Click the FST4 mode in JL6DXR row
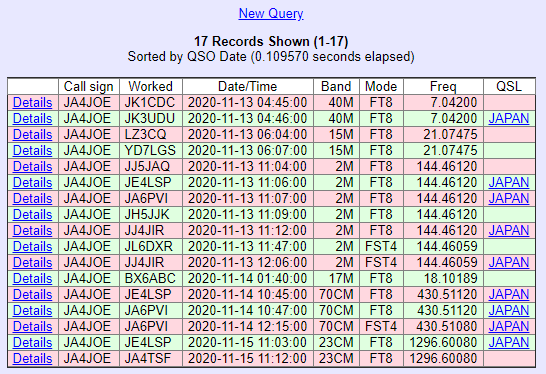 coord(381,247)
